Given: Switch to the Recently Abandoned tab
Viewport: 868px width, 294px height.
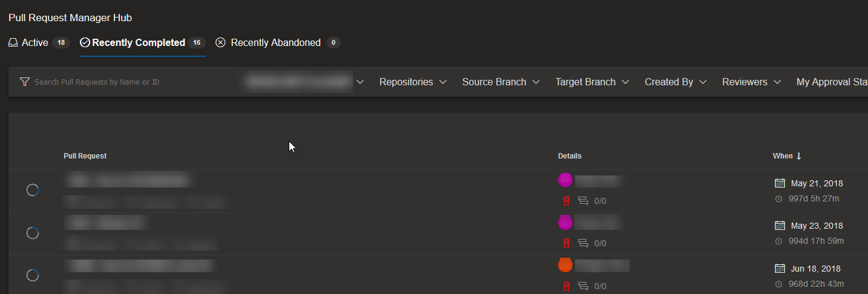Looking at the screenshot, I should tap(278, 42).
